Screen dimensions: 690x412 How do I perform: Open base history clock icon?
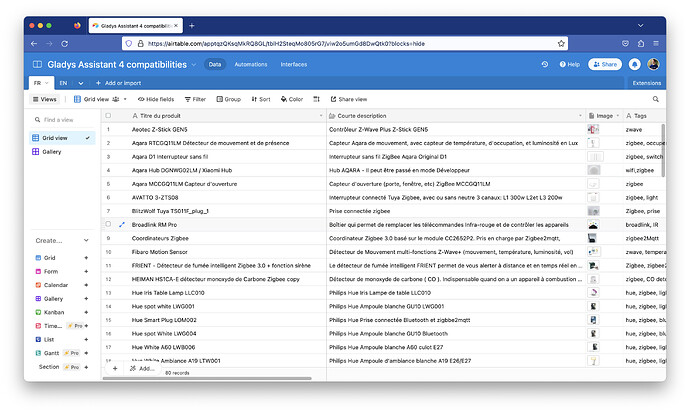pyautogui.click(x=545, y=64)
